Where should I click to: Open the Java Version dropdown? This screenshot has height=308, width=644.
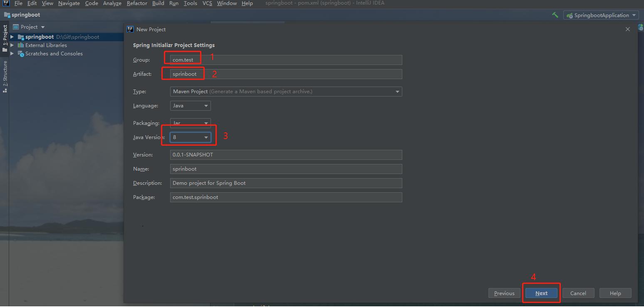(191, 137)
